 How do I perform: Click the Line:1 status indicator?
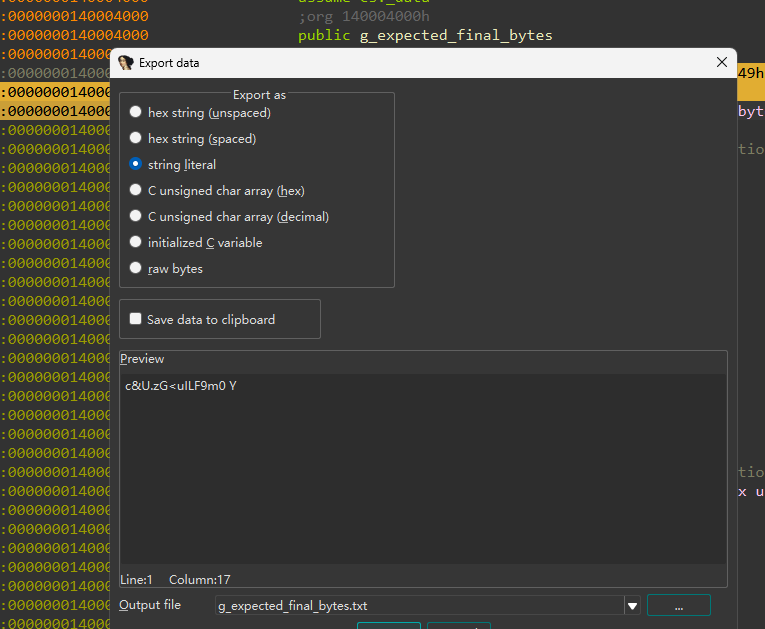point(136,580)
